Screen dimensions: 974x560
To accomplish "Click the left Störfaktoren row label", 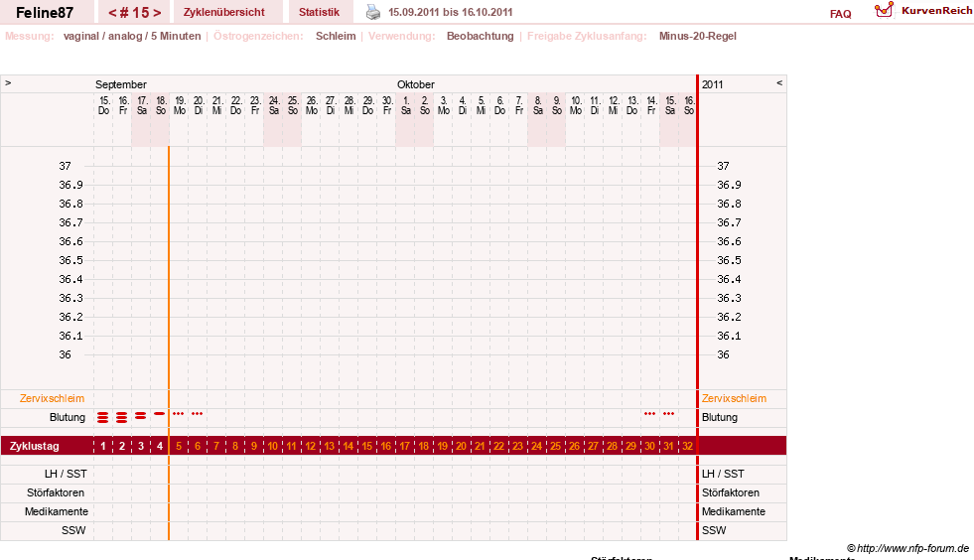I will click(x=56, y=492).
